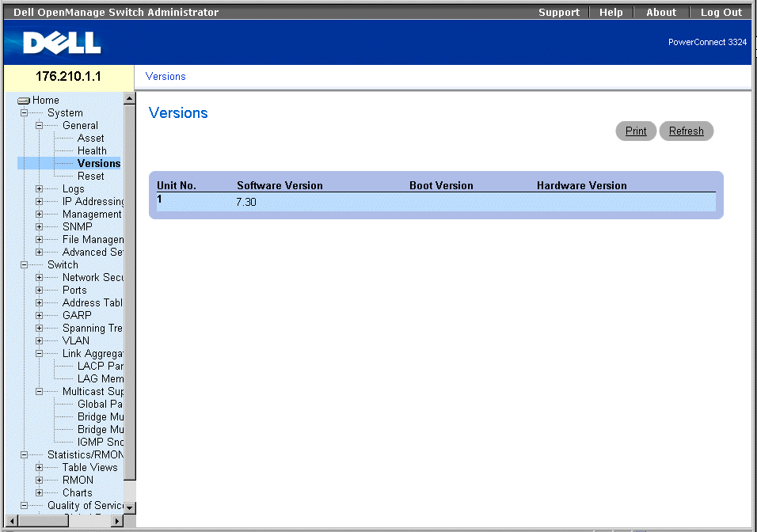757x532 pixels.
Task: Log Out of the switch administrator
Action: click(721, 13)
